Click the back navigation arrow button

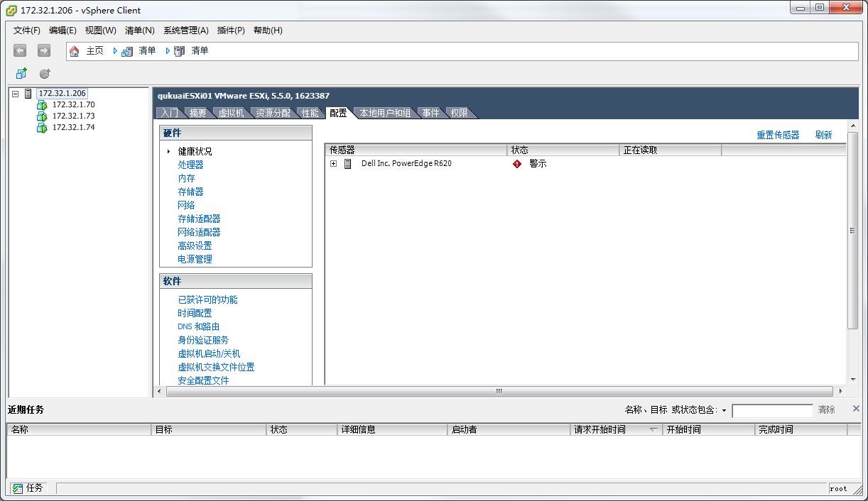[20, 50]
